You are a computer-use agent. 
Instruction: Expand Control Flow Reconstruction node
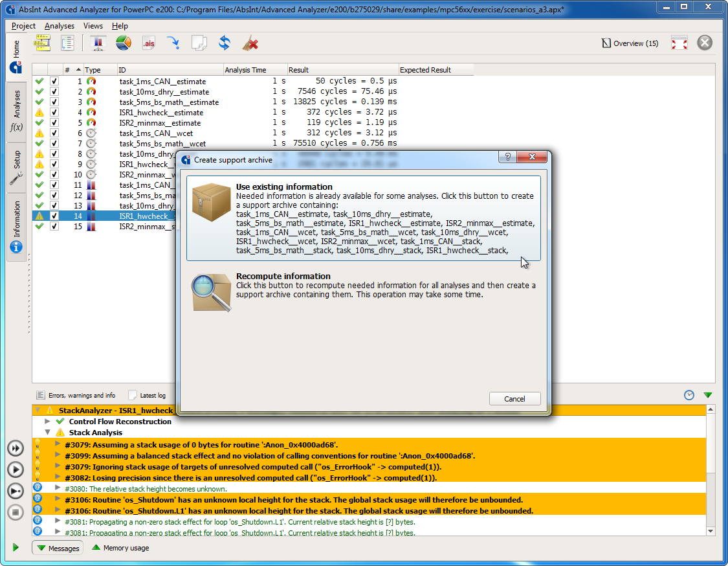(x=47, y=422)
